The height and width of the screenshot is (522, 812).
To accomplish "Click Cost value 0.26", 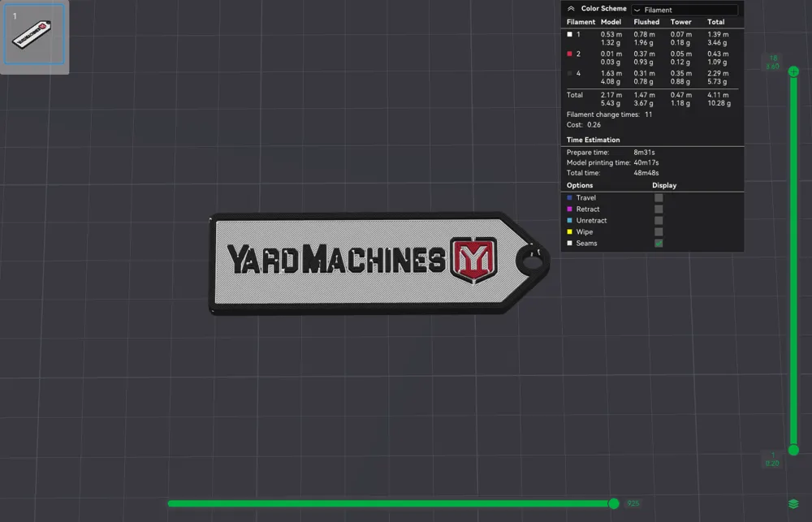I will click(x=594, y=125).
